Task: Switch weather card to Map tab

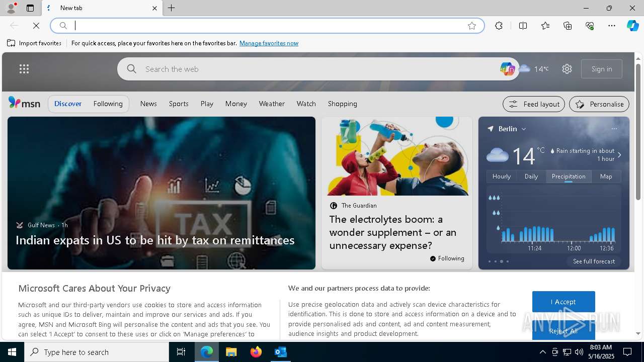Action: click(x=606, y=176)
